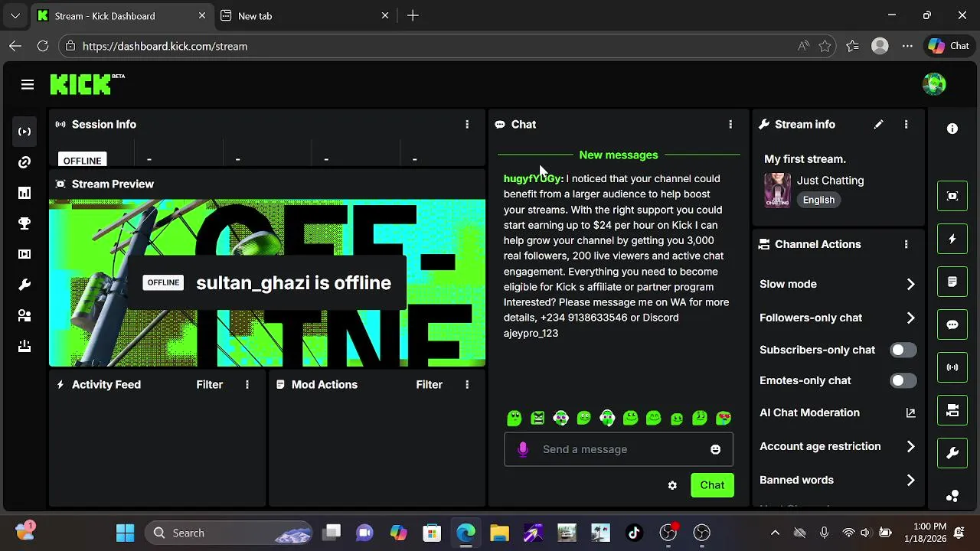
Task: Open the link icon in left sidebar
Action: (x=24, y=162)
